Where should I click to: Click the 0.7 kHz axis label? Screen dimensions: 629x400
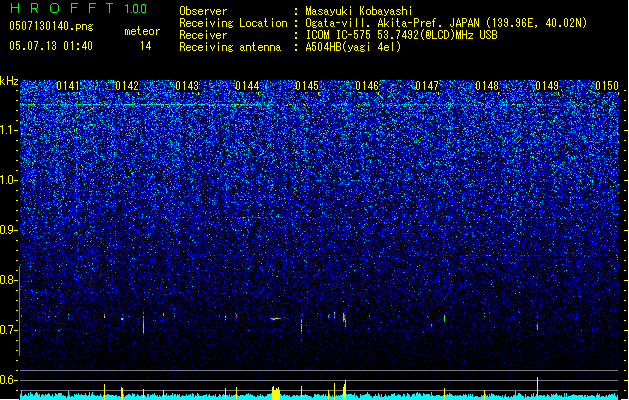pos(9,330)
